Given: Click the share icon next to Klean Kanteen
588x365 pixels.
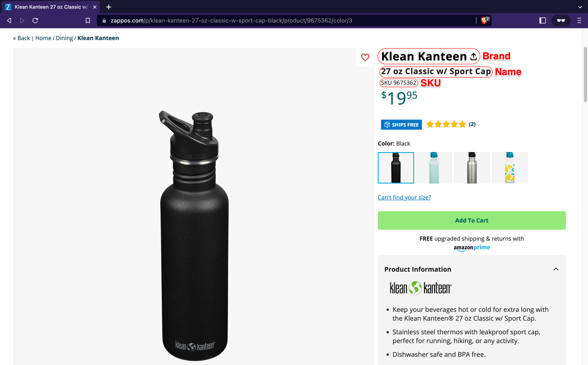Looking at the screenshot, I should click(473, 56).
